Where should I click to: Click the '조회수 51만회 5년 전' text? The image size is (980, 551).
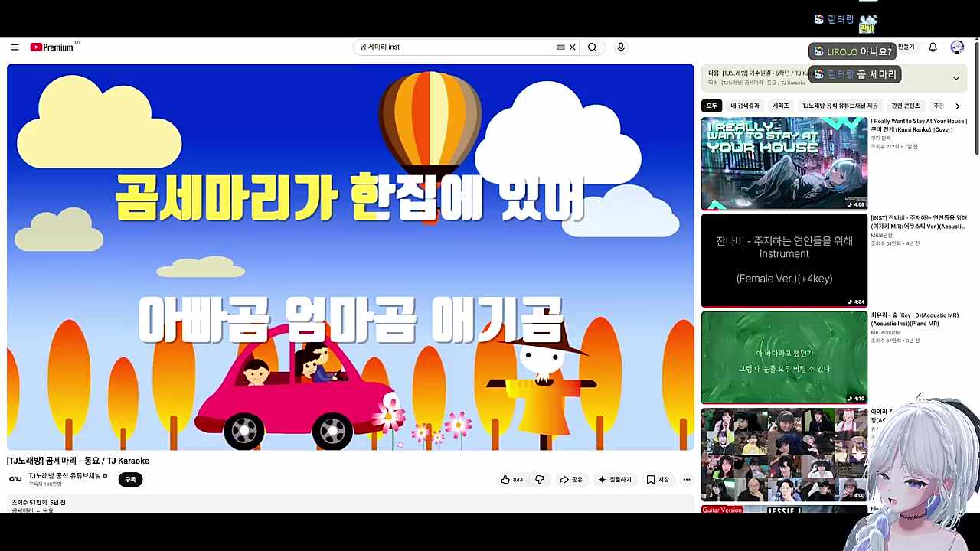pyautogui.click(x=38, y=503)
